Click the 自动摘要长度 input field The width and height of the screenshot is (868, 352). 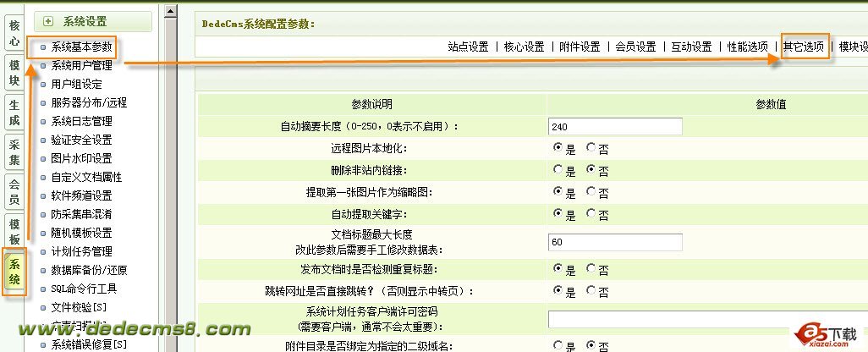pos(615,126)
